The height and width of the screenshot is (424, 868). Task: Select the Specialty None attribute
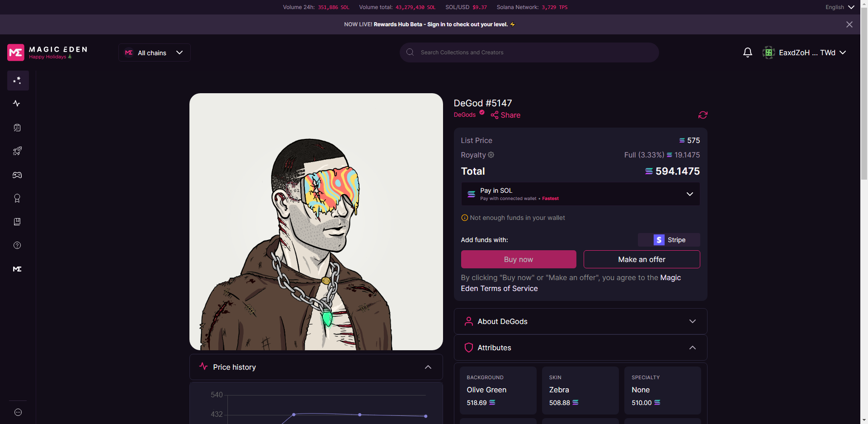(662, 390)
